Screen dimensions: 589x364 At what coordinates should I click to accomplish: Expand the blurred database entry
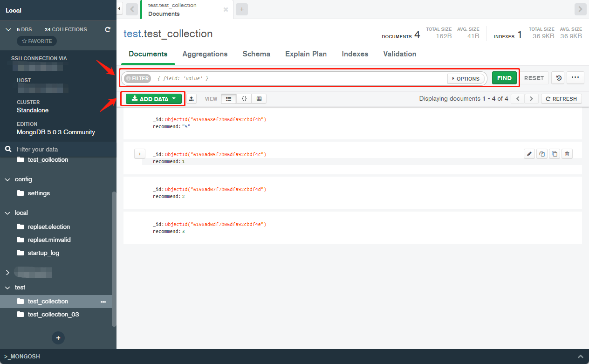(x=7, y=273)
